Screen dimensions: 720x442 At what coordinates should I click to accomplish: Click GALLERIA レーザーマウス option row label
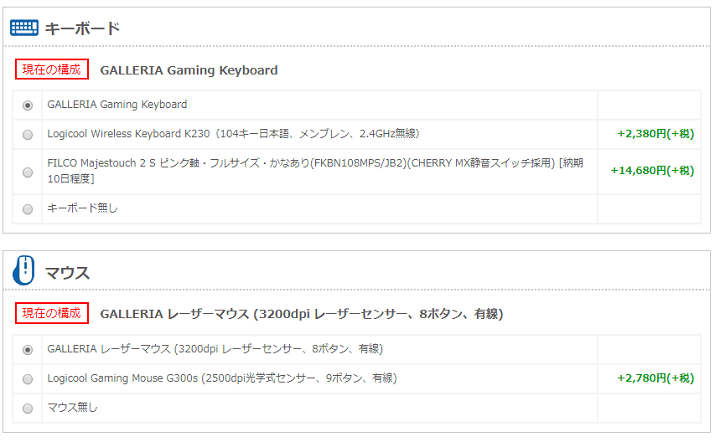coord(215,349)
